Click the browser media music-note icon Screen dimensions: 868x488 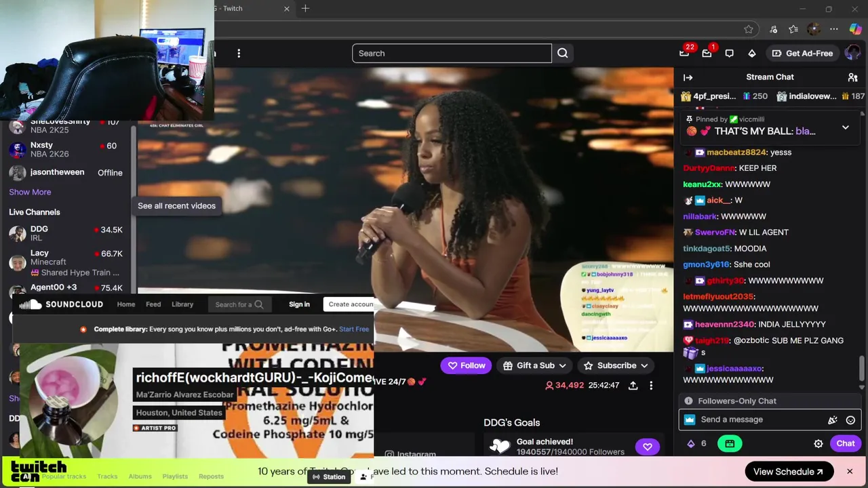tap(773, 29)
